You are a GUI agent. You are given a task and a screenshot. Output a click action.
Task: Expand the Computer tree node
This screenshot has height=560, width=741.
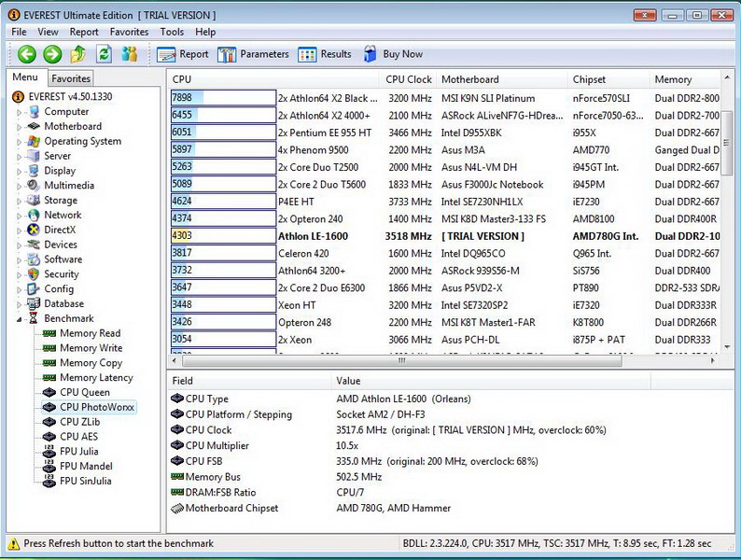19,112
